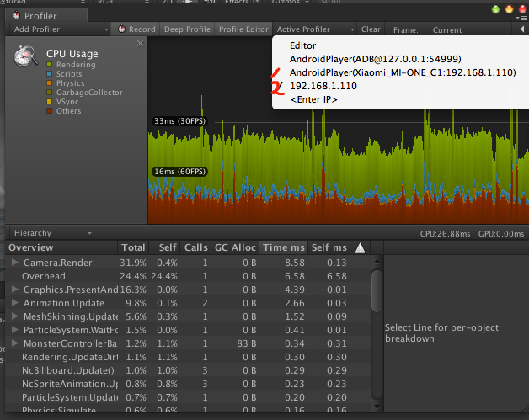Image resolution: width=529 pixels, height=420 pixels.
Task: Click the Profiler tab bug icon
Action: (x=16, y=15)
